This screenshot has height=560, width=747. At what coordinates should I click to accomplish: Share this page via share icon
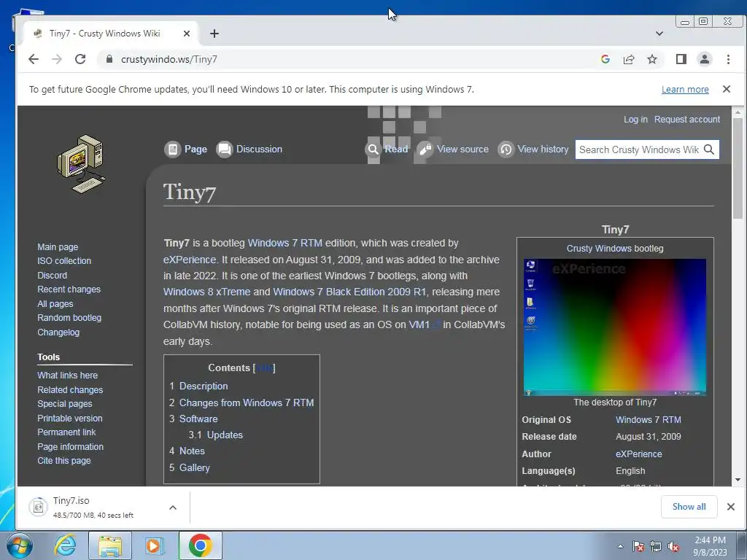tap(629, 59)
